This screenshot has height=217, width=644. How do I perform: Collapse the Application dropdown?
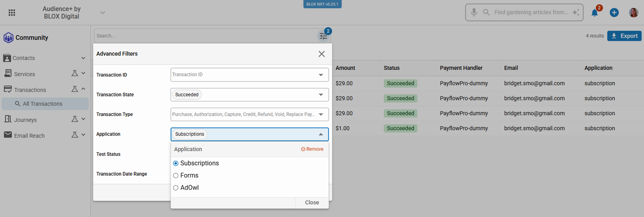[x=321, y=135]
